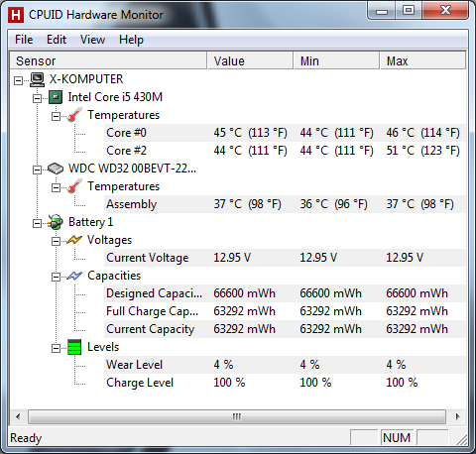
Task: Collapse the X-KOMPUTER root node
Action: click(19, 80)
